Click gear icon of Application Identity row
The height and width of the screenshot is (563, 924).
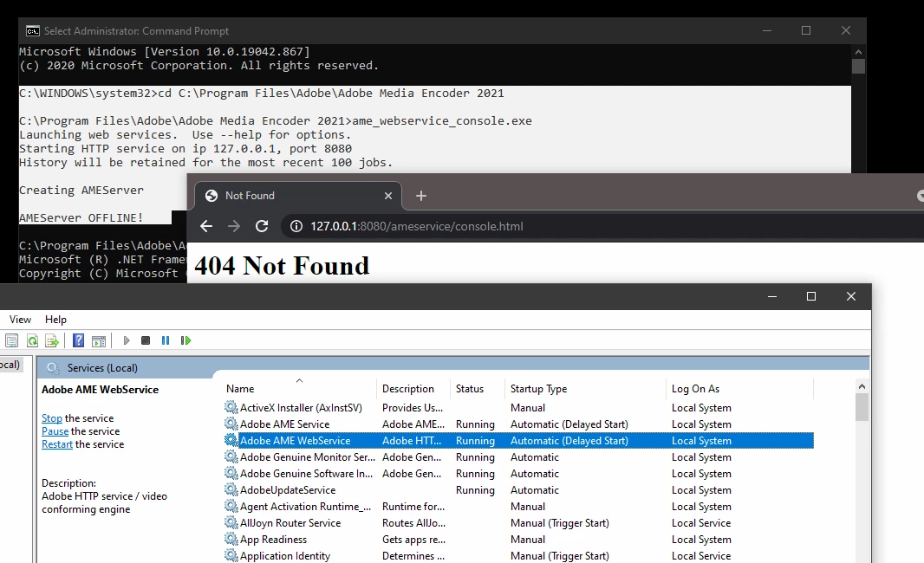pos(231,555)
